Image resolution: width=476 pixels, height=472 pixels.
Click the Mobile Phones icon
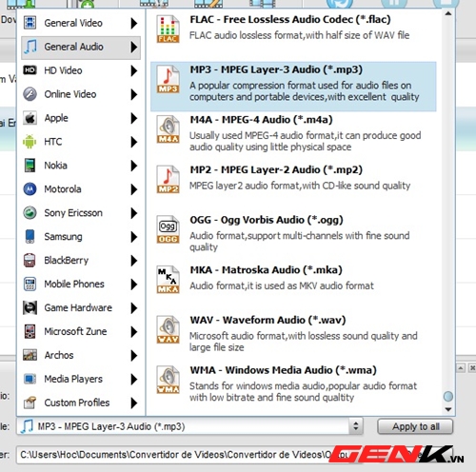[30, 284]
